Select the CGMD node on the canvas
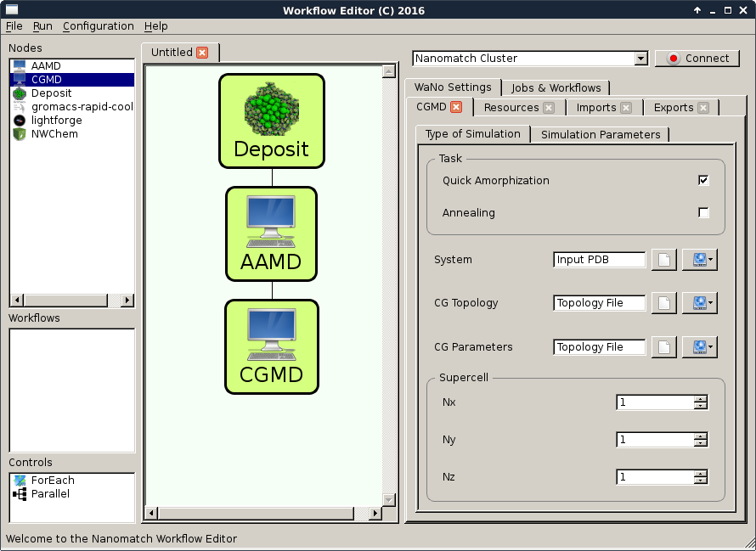This screenshot has height=551, width=756. tap(271, 346)
